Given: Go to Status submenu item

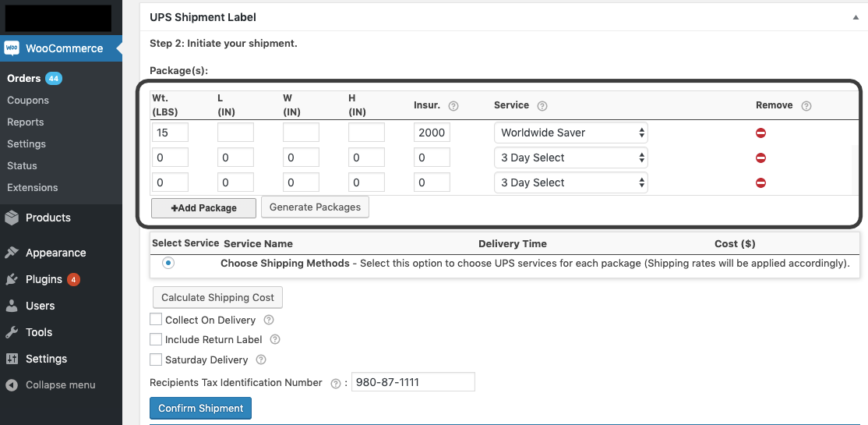Looking at the screenshot, I should click(x=22, y=165).
